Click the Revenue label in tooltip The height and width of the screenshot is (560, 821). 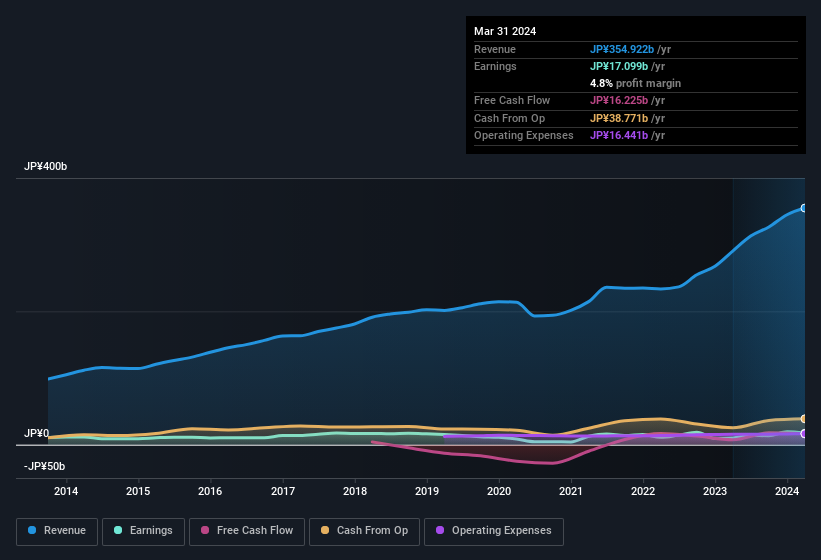[x=495, y=49]
